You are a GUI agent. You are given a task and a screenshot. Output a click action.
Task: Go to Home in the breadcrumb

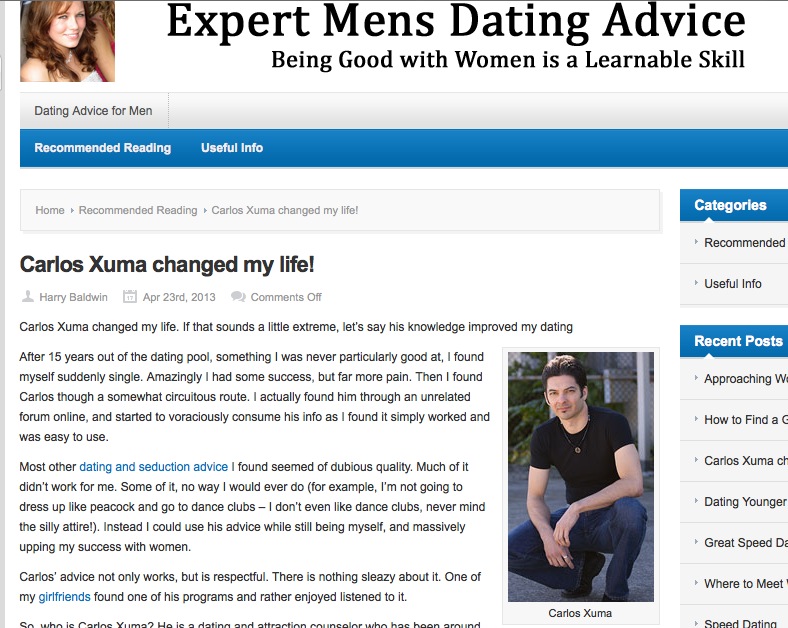tap(50, 210)
